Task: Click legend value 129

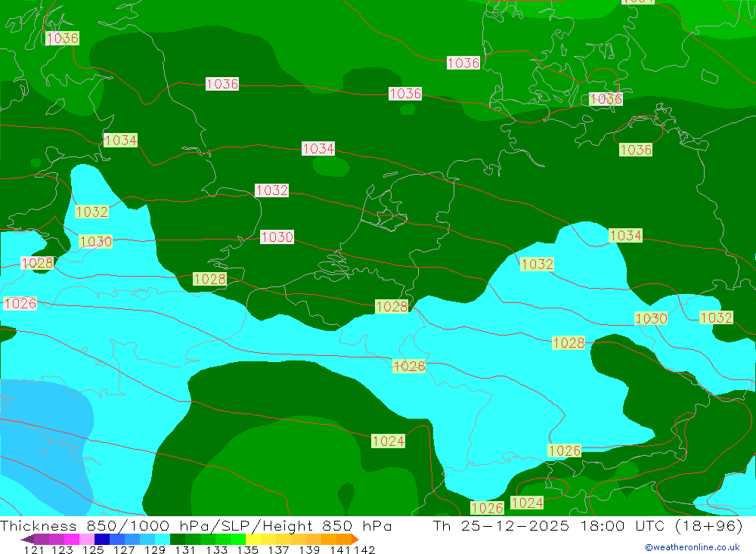Action: click(155, 549)
